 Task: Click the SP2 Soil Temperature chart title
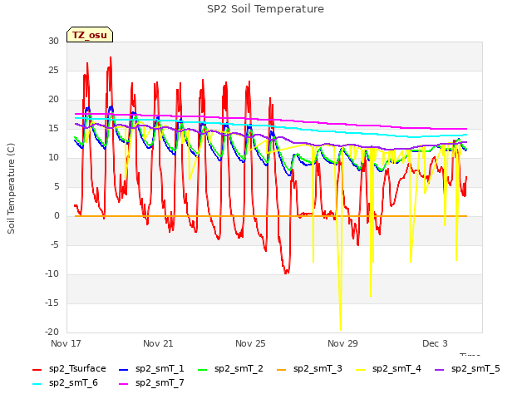pos(266,9)
